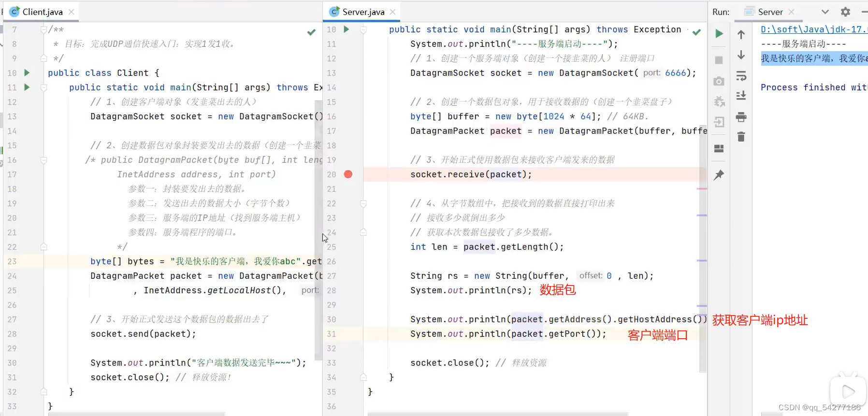Click the Print console output icon

pos(741,116)
